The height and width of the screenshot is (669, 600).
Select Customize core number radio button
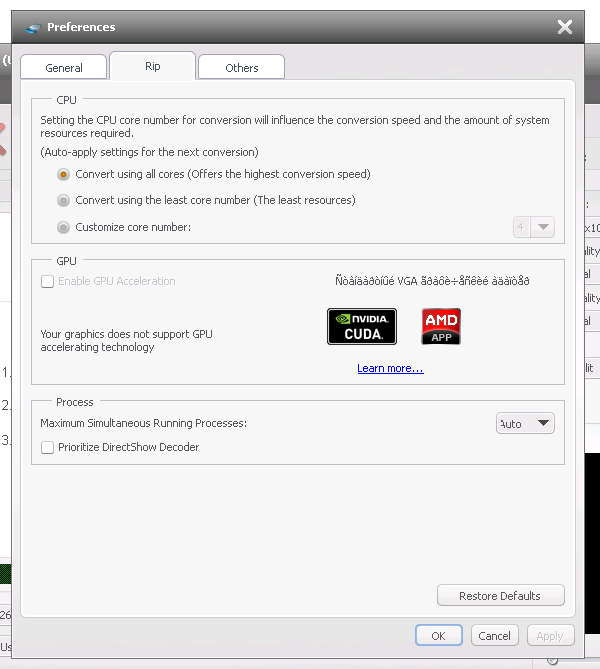click(63, 227)
